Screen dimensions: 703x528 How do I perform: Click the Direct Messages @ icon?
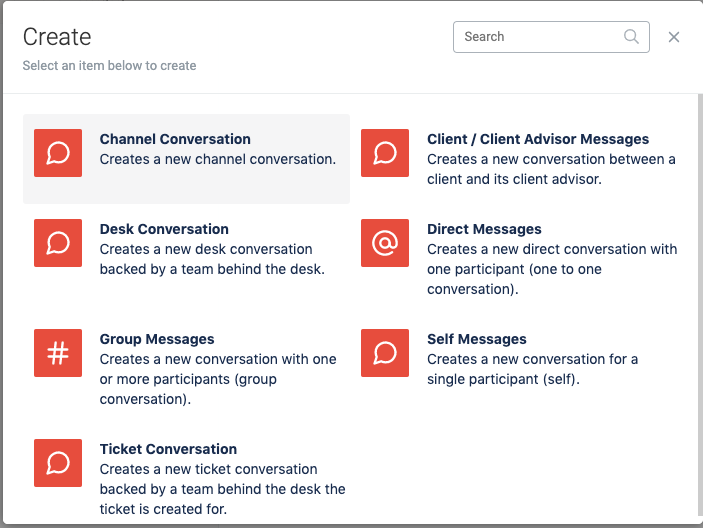385,243
